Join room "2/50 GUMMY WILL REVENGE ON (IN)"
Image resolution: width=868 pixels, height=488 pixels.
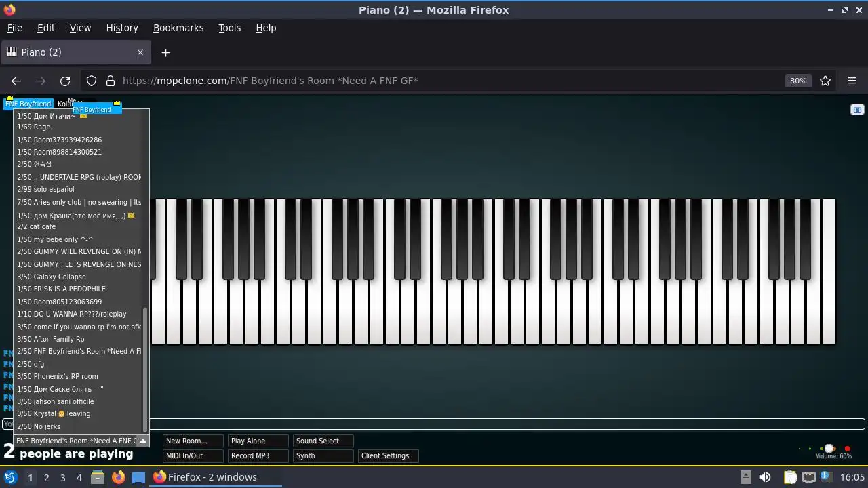click(79, 251)
